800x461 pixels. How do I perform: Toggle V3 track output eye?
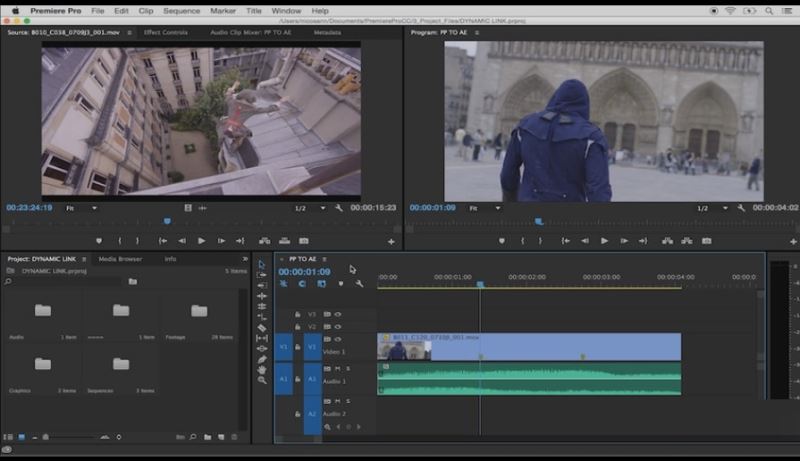[338, 314]
